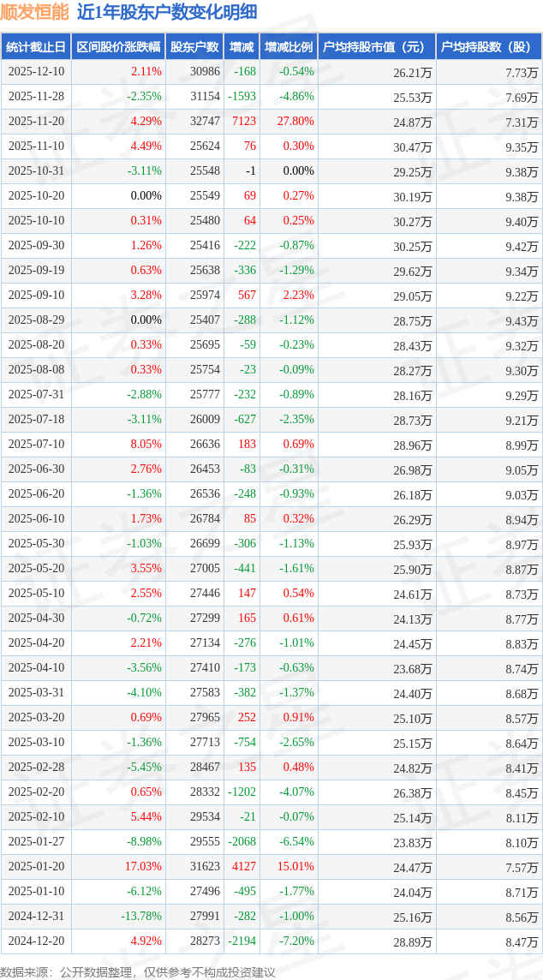Click the 顺发恒能 stock name in title
The image size is (543, 980).
(x=35, y=12)
